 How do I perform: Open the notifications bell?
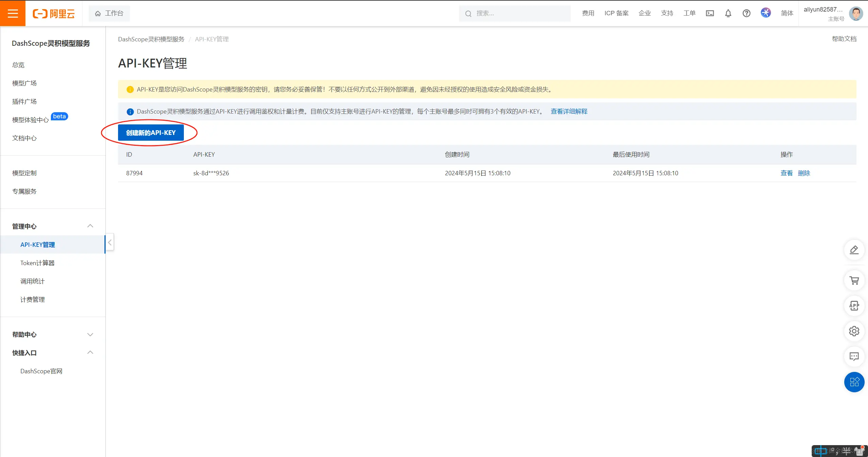click(x=728, y=13)
